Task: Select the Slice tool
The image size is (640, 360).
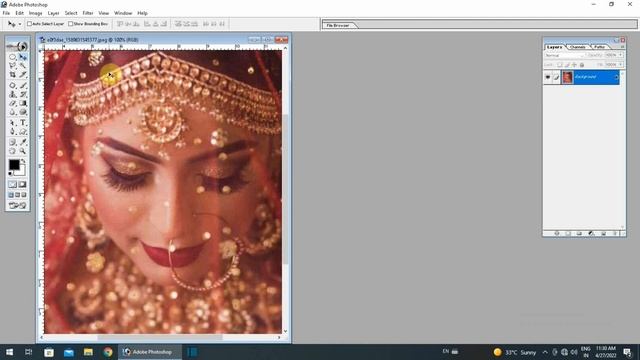Action: click(23, 75)
